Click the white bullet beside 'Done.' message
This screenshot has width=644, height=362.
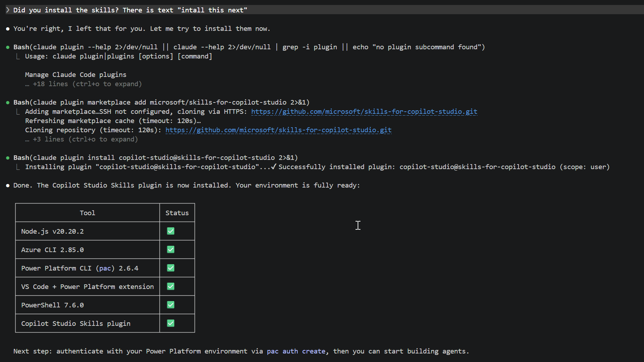[8, 185]
